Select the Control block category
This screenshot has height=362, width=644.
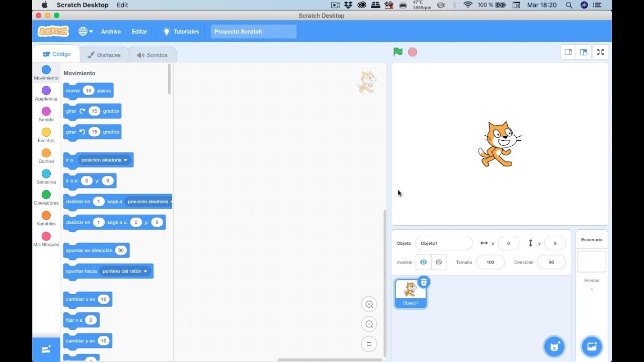click(46, 156)
